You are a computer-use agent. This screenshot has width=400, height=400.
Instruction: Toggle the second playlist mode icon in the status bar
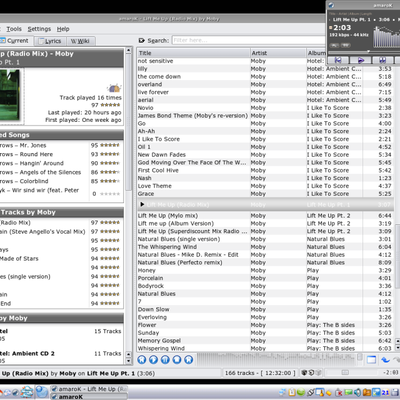coord(311,373)
